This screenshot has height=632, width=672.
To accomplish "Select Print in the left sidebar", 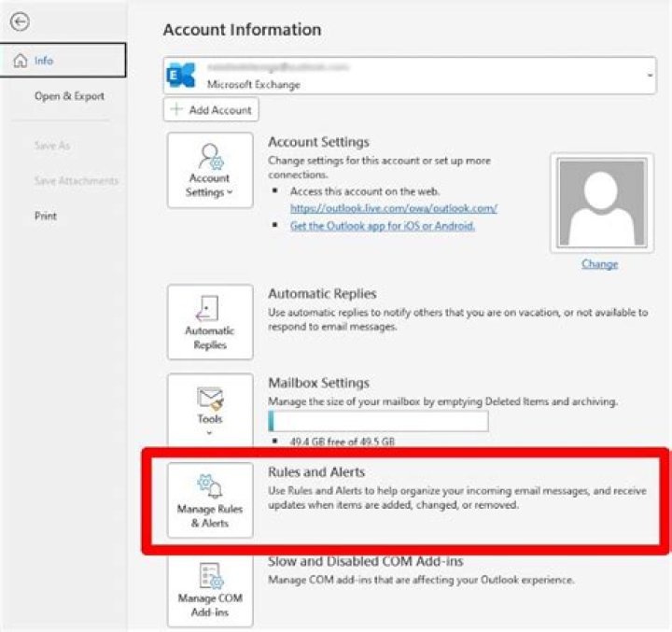I will (x=46, y=216).
